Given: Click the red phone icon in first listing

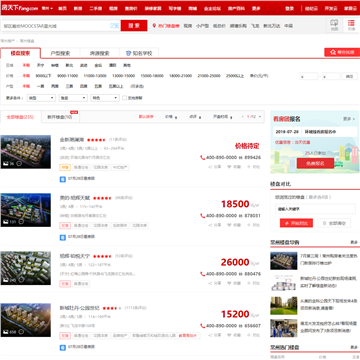Looking at the screenshot, I should point(202,157).
